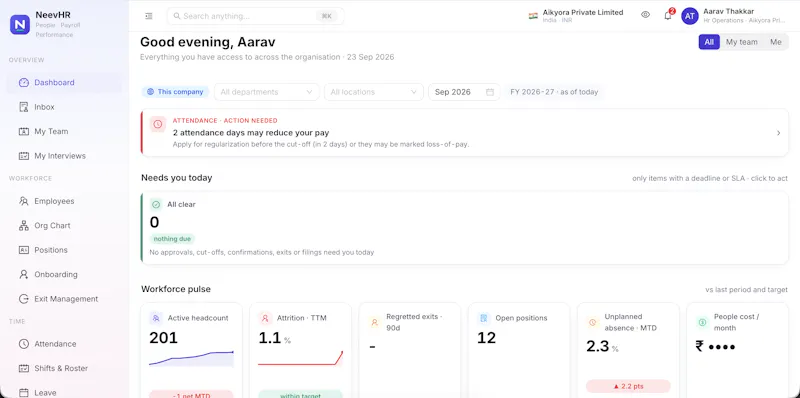Click the search magnifier icon
Screen dimensions: 800x398
177,16
